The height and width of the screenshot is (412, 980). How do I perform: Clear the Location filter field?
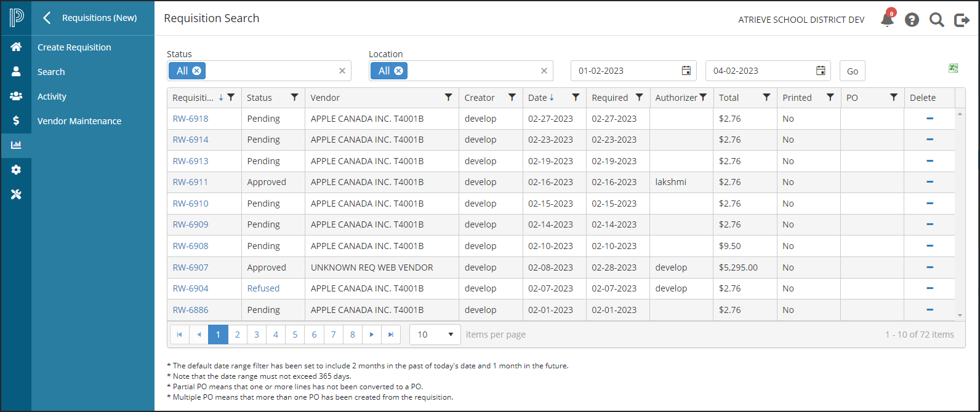(x=544, y=71)
